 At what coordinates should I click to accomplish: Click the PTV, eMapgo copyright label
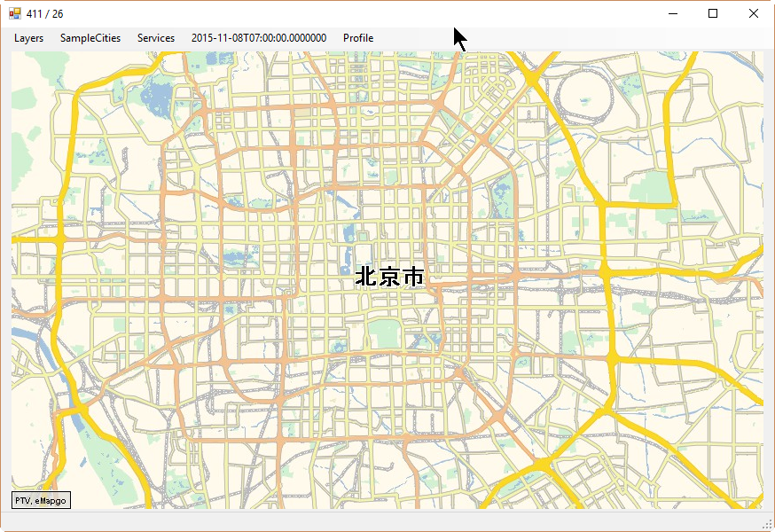click(x=41, y=501)
